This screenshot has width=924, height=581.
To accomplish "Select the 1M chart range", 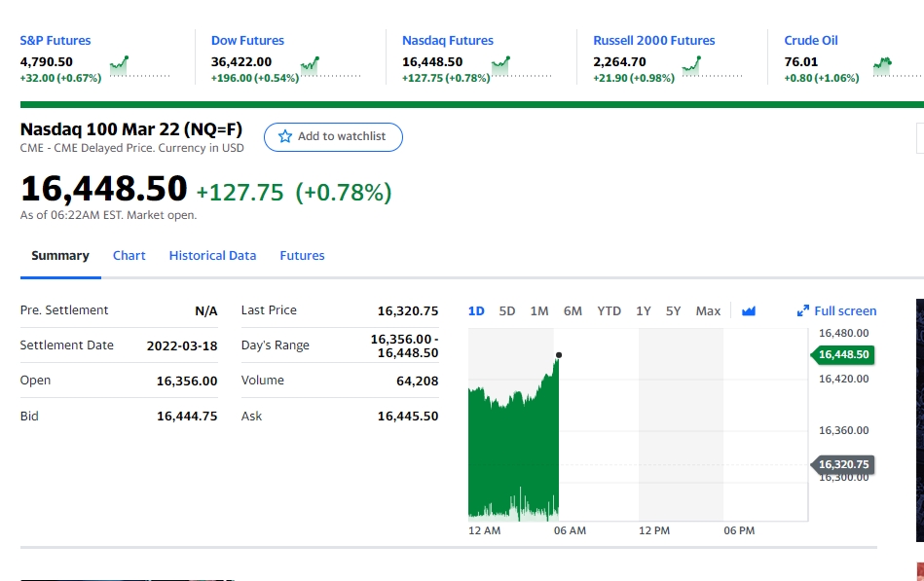I will click(x=539, y=311).
